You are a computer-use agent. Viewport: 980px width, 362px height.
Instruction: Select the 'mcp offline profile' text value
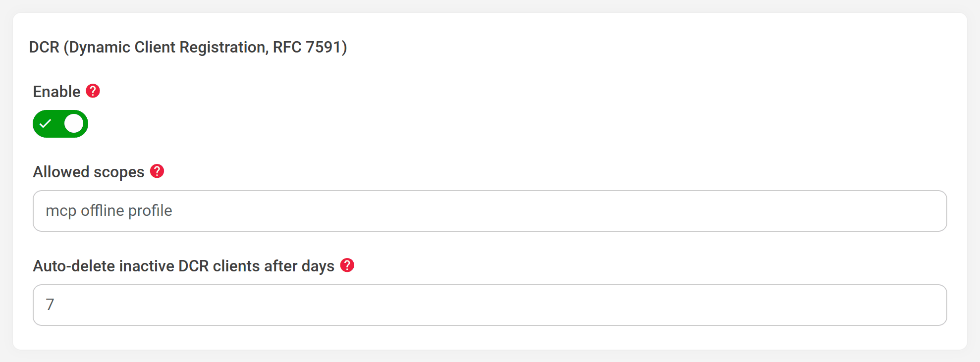coord(109,211)
